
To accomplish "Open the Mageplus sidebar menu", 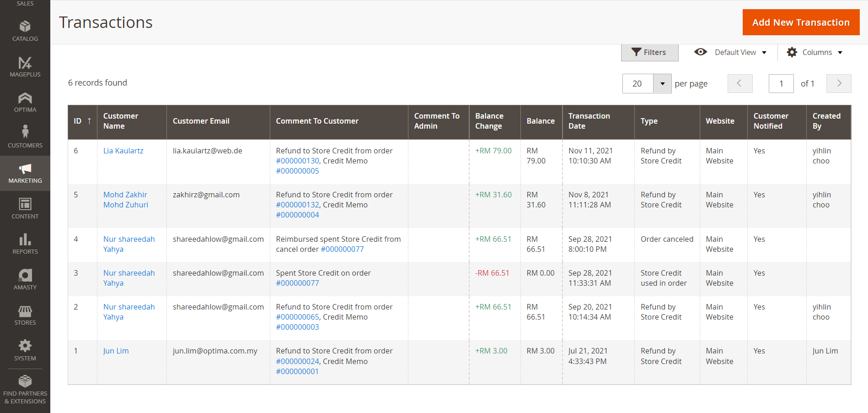I will 25,67.
